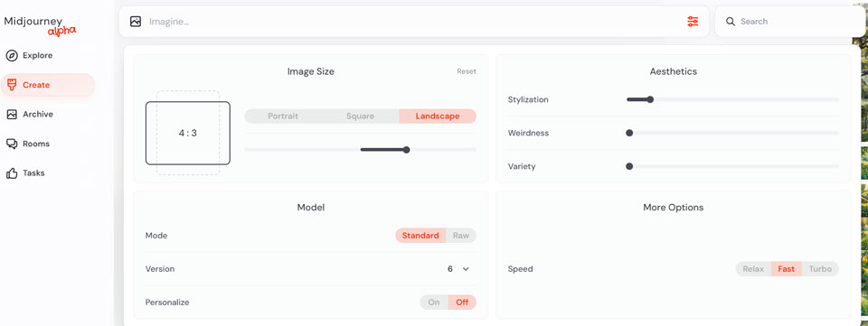Viewport: 868px width, 326px height.
Task: Click the Aesthetics heading
Action: [x=673, y=71]
